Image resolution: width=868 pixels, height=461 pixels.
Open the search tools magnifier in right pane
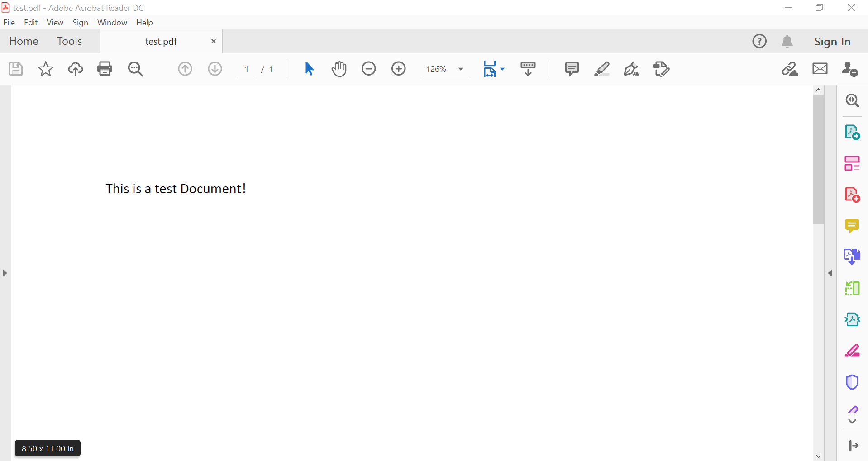point(853,100)
